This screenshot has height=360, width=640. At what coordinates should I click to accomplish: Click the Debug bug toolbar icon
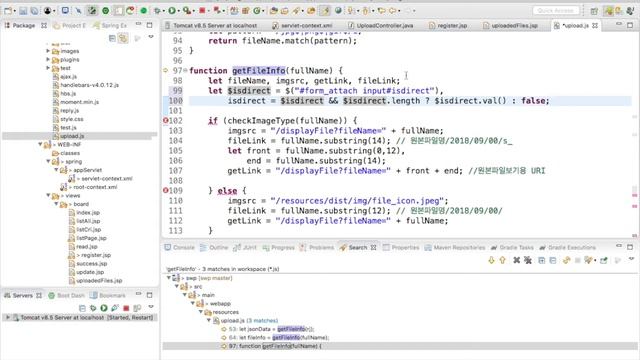point(158,11)
